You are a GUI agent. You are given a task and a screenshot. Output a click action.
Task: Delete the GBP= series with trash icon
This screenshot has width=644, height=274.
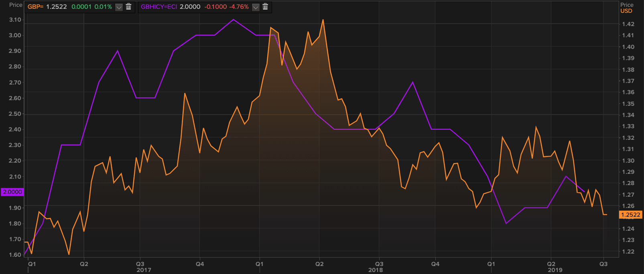coord(128,7)
